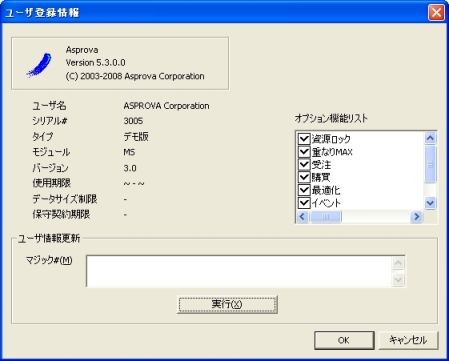Click the 使用期限 label
This screenshot has height=361, width=449.
[x=51, y=183]
